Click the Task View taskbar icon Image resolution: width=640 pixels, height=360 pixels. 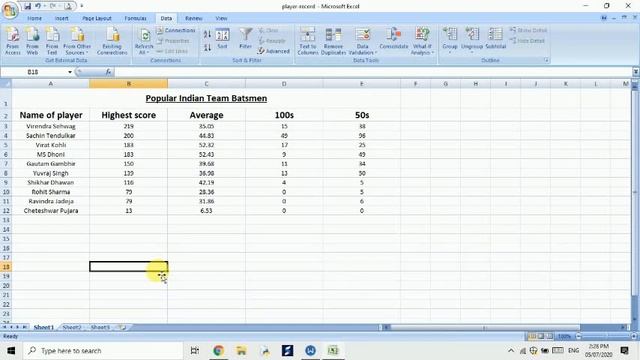point(195,351)
